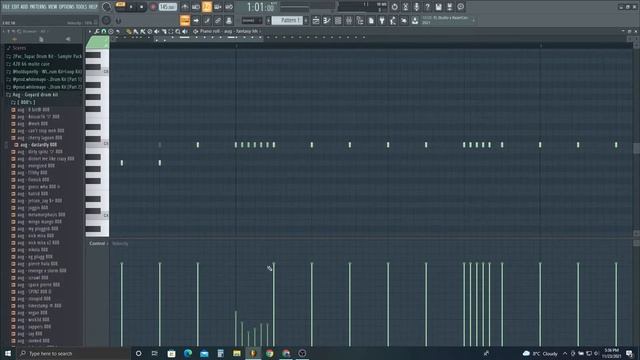The image size is (640, 360).
Task: Adjust the main volume knob
Action: pos(107,7)
